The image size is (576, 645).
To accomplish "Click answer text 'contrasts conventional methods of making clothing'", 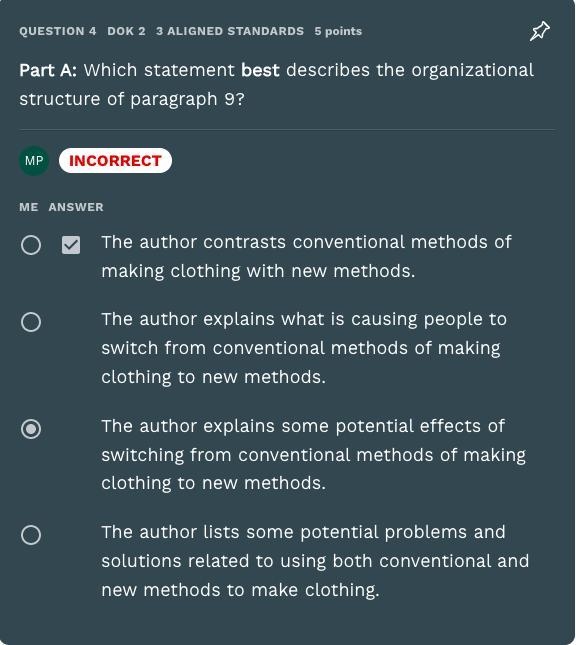I will (307, 257).
